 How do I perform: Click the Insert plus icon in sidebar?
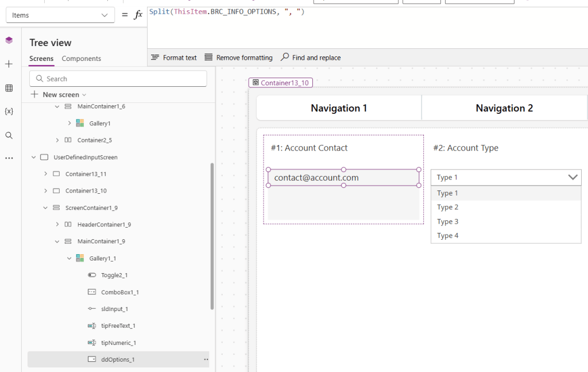click(x=9, y=64)
